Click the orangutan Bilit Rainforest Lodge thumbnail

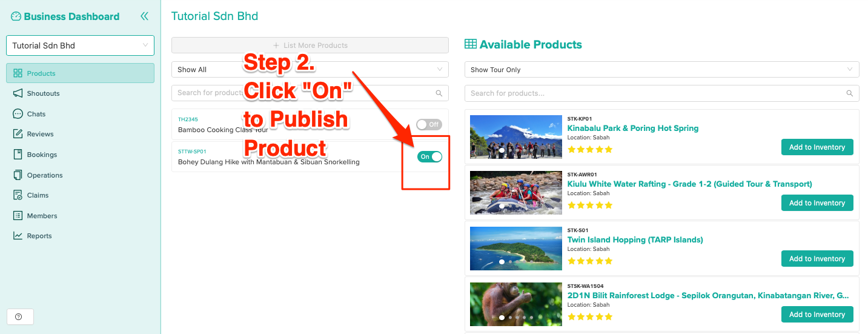click(x=515, y=304)
